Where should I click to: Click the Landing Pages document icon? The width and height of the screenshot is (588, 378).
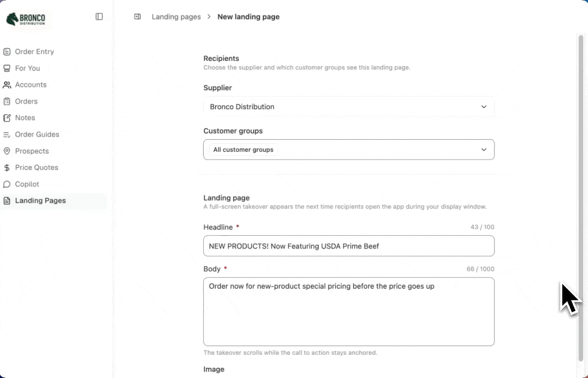[x=7, y=201]
